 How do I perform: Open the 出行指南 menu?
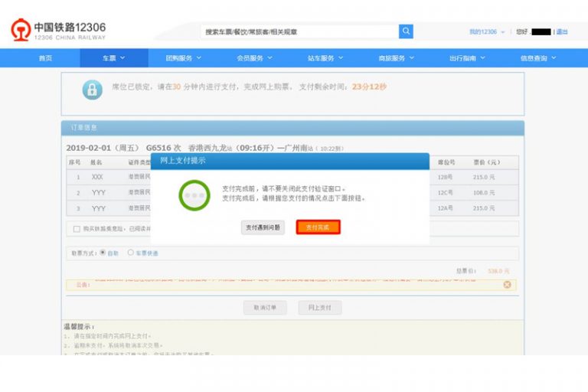[x=467, y=58]
